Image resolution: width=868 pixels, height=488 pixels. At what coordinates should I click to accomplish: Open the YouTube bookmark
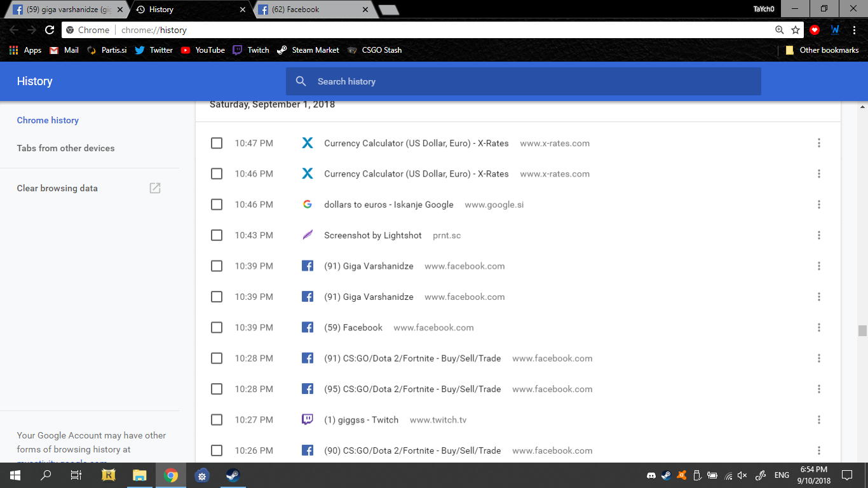point(203,50)
